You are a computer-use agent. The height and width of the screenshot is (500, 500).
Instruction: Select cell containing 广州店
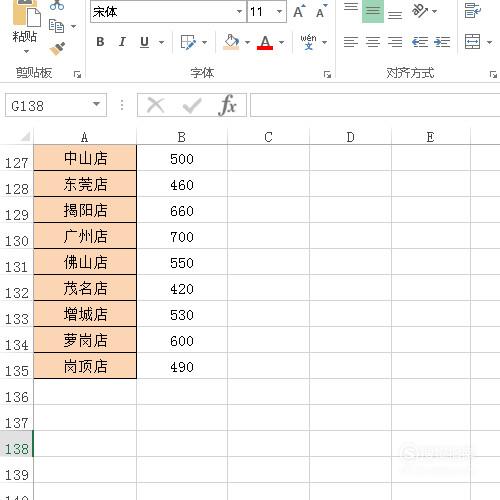point(85,236)
